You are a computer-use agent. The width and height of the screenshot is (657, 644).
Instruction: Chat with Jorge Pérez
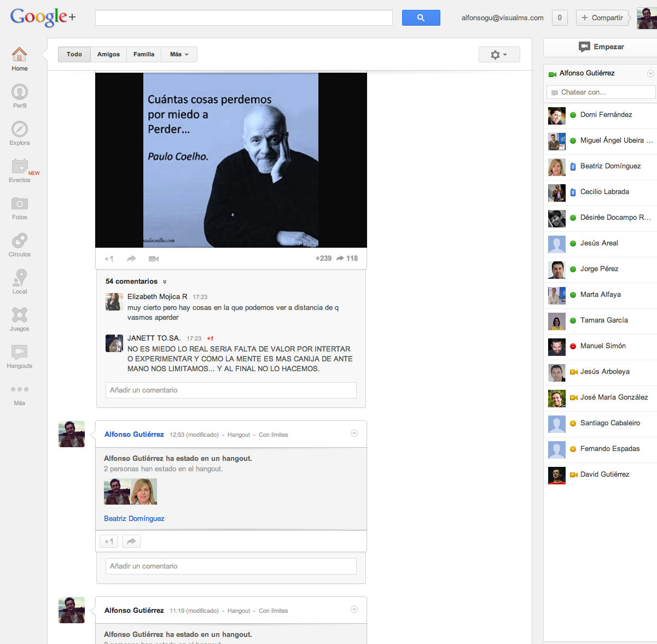coord(600,269)
